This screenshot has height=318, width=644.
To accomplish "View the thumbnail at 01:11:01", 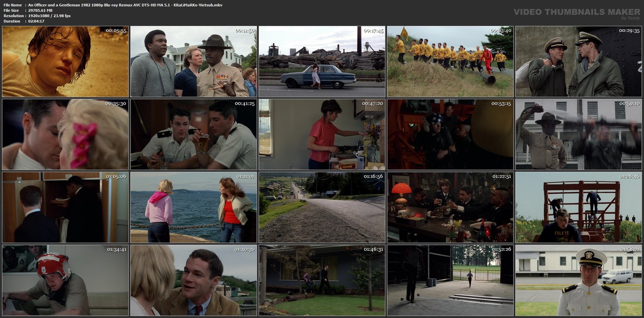I will click(x=194, y=207).
